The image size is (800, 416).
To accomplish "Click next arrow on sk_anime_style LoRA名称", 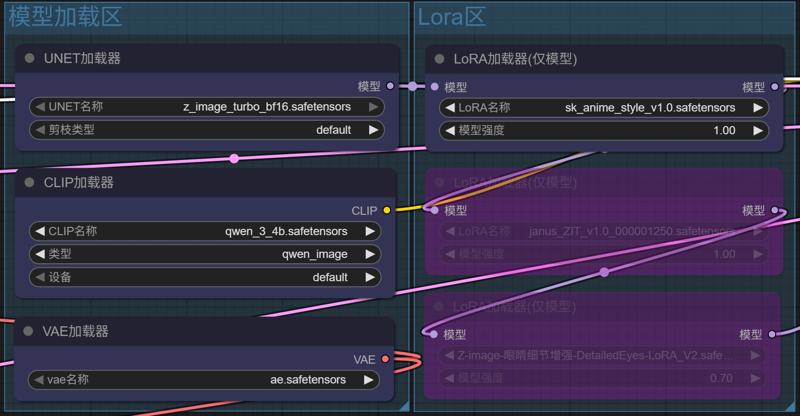I will (758, 108).
